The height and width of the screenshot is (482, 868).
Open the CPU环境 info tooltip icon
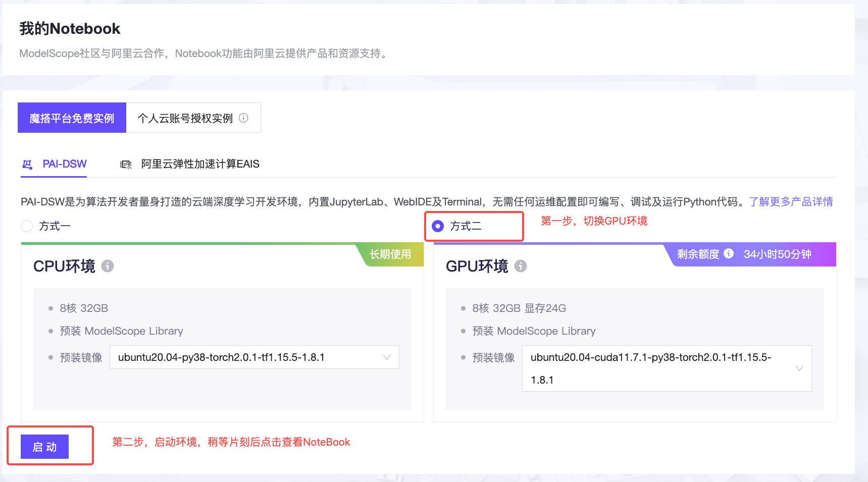coord(108,266)
